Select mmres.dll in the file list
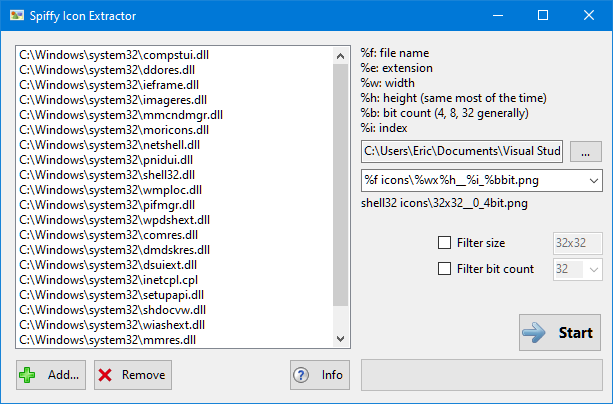613x404 pixels. (108, 340)
